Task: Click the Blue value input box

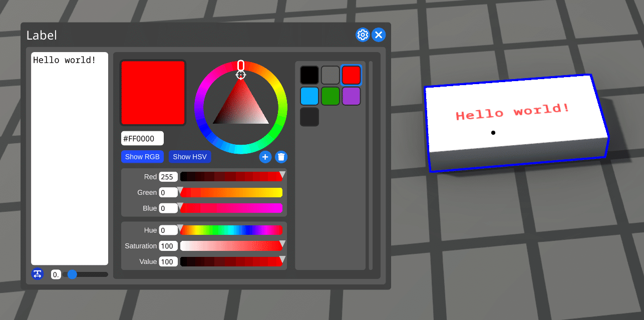Action: pyautogui.click(x=168, y=208)
